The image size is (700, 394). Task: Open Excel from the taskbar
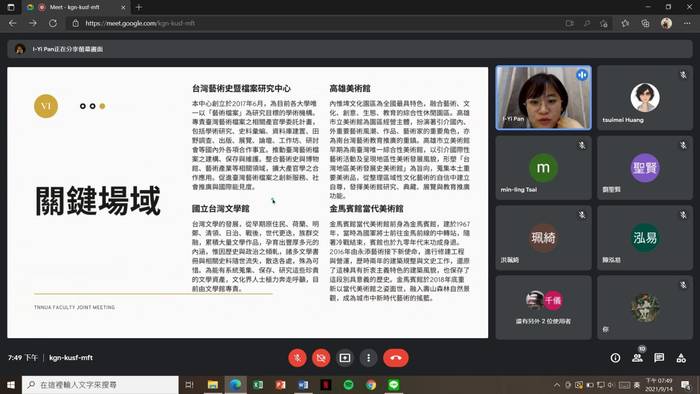pyautogui.click(x=258, y=385)
